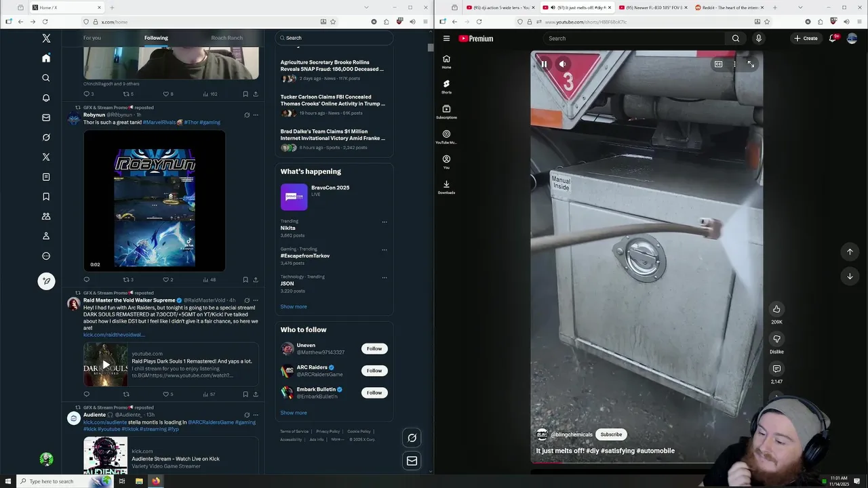Open options for #EscapefromTarkov trend

384,249
